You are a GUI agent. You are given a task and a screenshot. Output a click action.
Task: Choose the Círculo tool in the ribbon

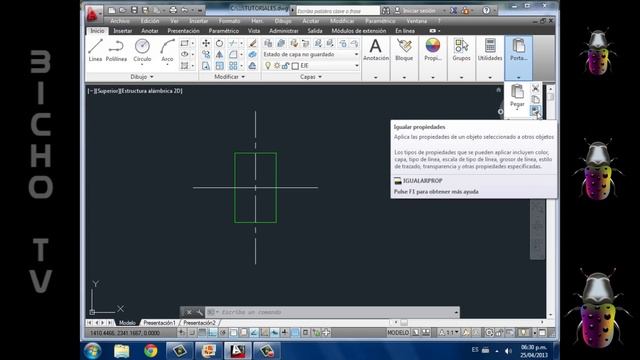tap(142, 50)
